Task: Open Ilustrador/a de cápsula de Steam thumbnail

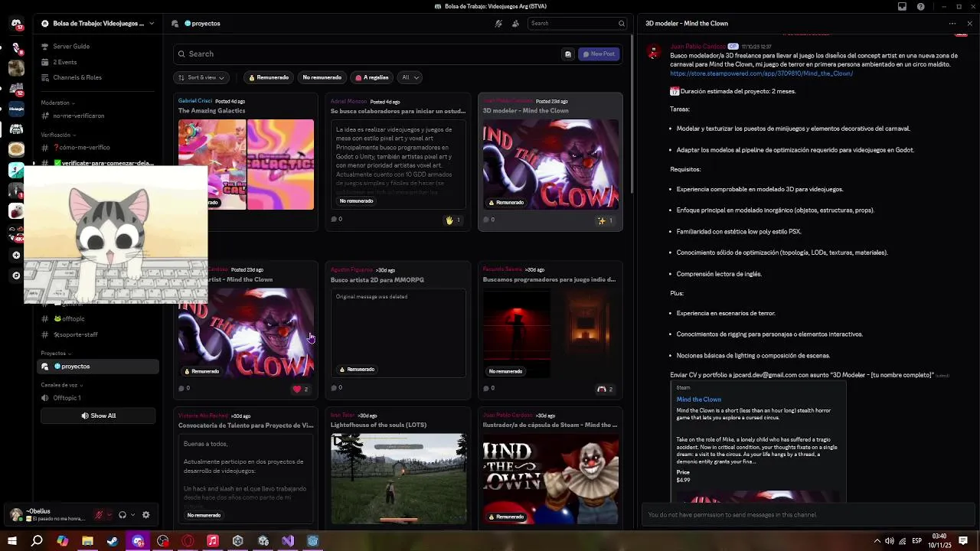Action: pyautogui.click(x=550, y=479)
